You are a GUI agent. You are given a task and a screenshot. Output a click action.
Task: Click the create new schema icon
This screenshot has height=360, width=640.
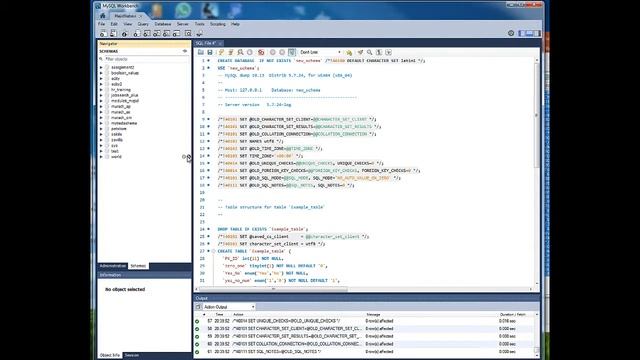(137, 33)
